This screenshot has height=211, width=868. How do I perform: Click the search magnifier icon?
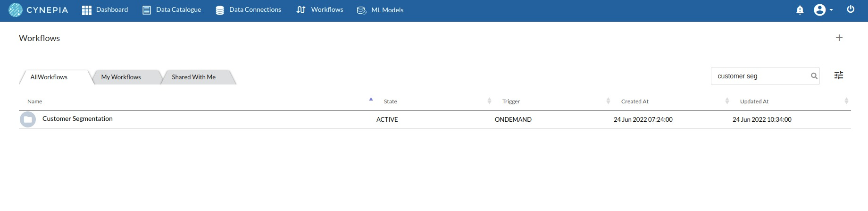point(814,76)
